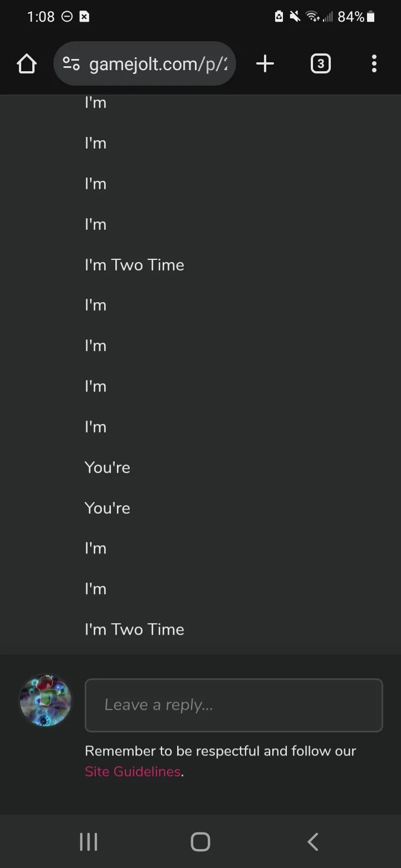
Task: Open the Site Guidelines link
Action: tap(133, 772)
